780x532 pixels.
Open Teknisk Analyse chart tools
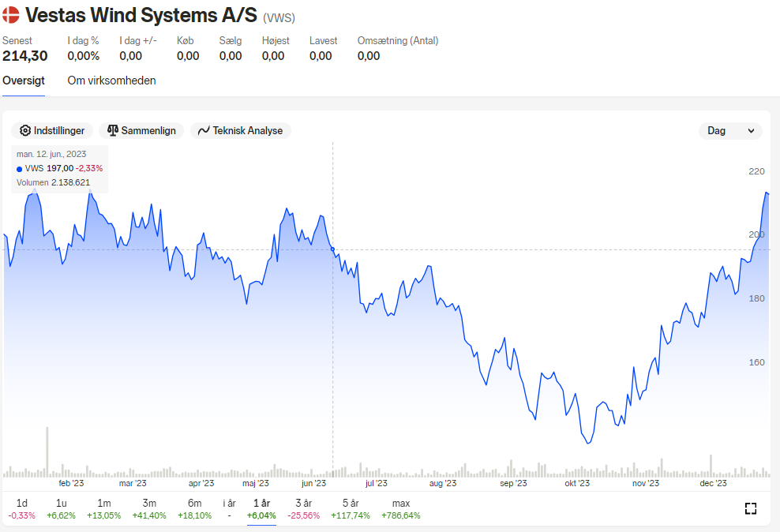click(241, 131)
